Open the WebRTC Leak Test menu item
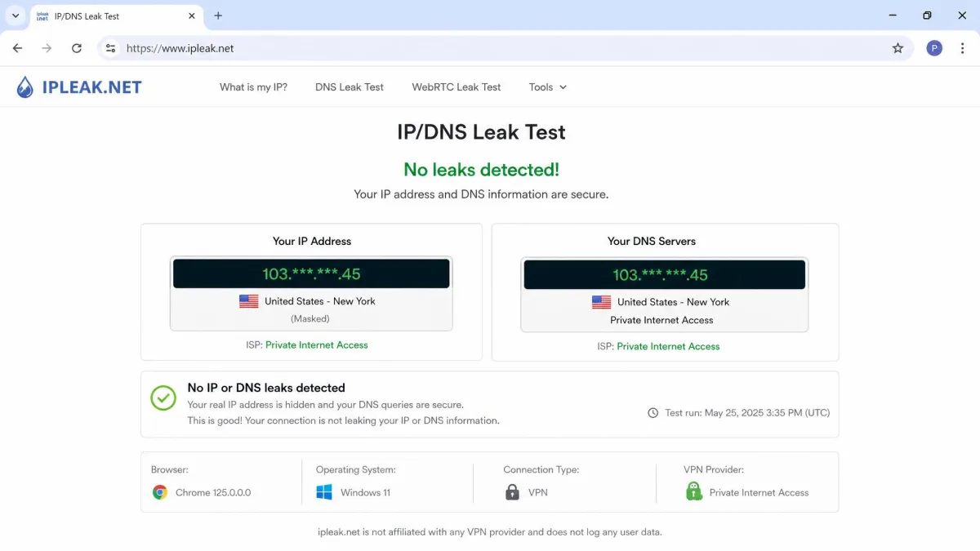This screenshot has height=551, width=980. [457, 87]
